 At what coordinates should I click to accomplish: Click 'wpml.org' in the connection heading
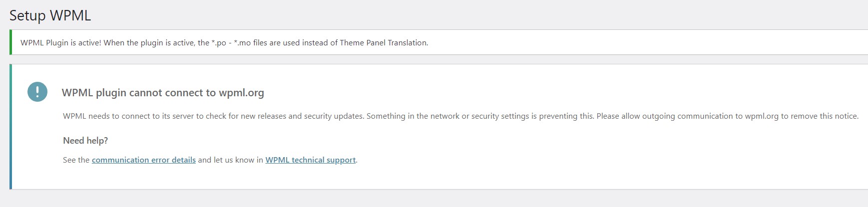pos(241,93)
